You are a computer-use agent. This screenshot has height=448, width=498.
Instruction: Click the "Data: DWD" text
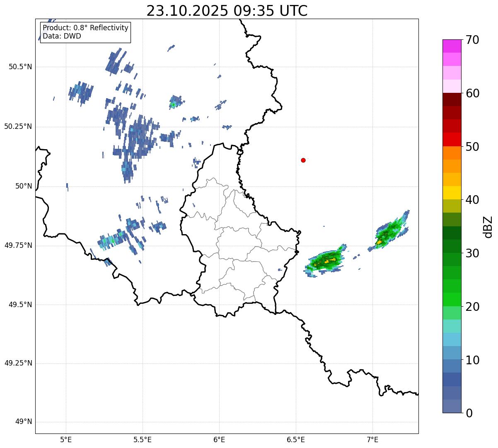pyautogui.click(x=62, y=36)
